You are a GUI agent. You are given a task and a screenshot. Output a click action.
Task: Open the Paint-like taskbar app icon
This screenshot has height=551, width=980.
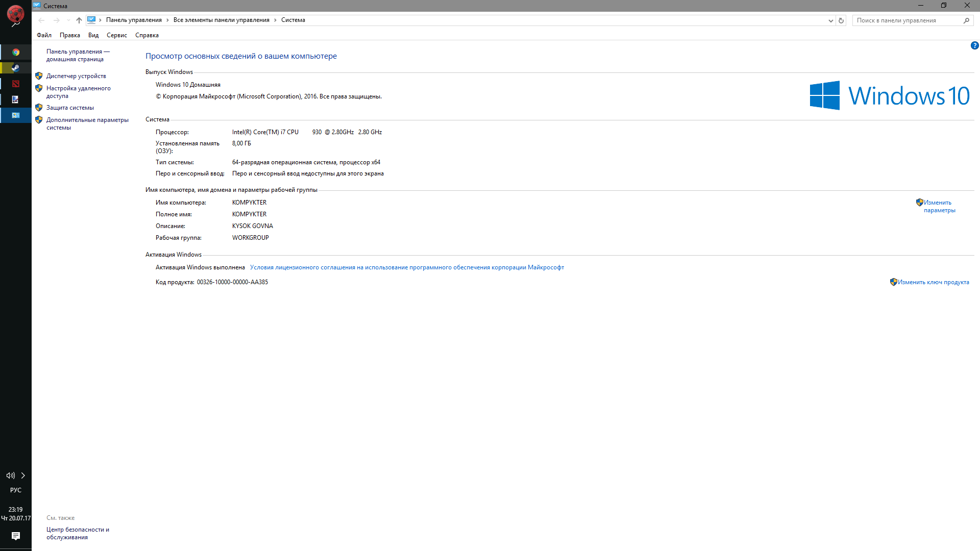[16, 99]
